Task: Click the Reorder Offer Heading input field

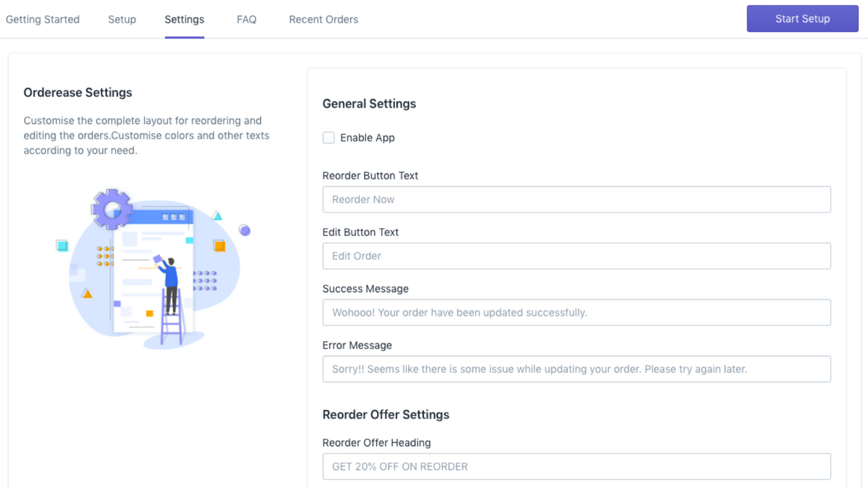Action: coord(576,466)
